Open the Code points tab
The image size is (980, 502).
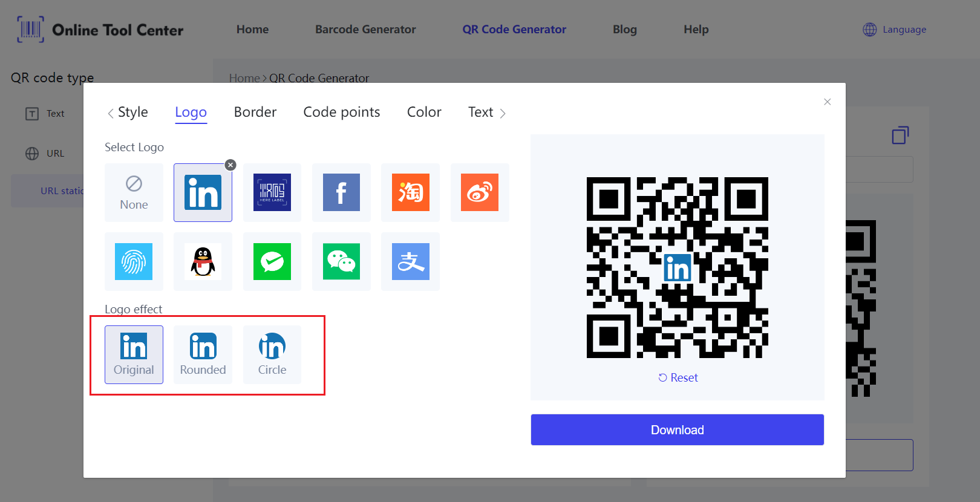coord(342,112)
